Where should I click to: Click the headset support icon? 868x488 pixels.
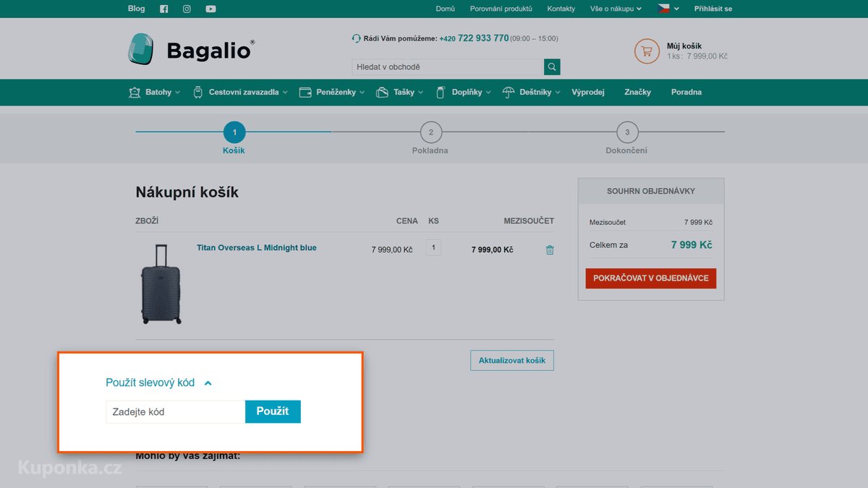point(356,38)
